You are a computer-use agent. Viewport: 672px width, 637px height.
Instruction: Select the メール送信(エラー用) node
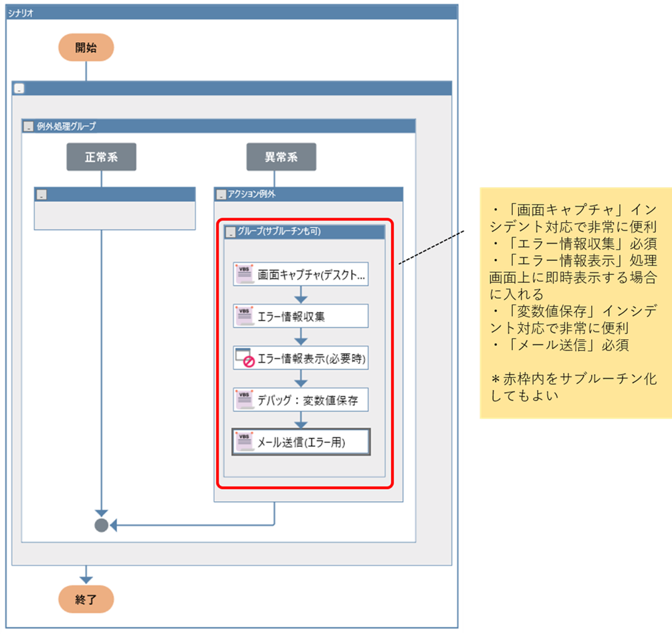[301, 442]
